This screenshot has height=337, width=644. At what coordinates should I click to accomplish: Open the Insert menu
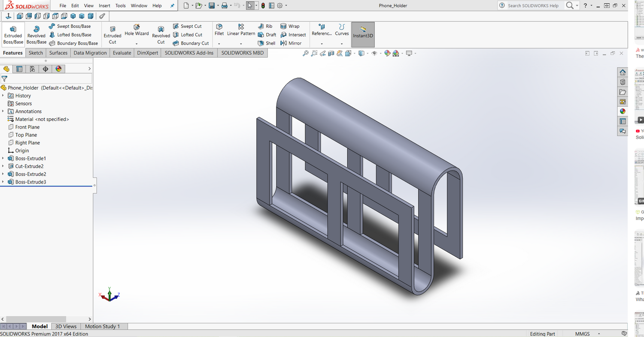[x=104, y=6]
